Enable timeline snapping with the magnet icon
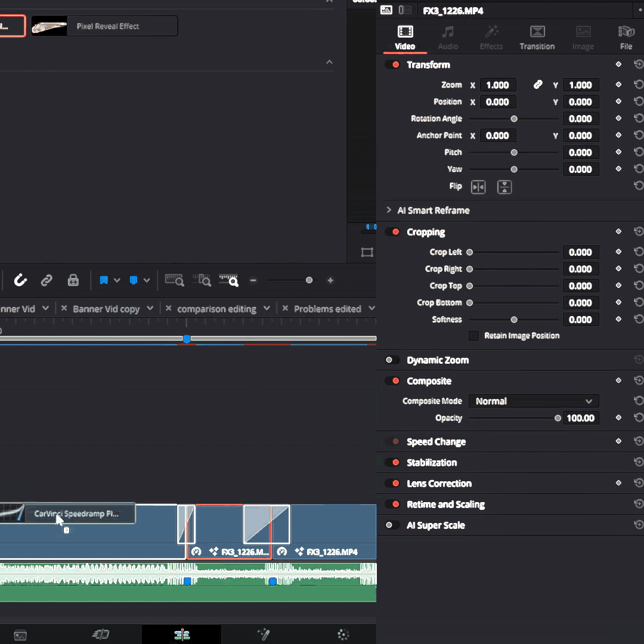 [x=20, y=280]
